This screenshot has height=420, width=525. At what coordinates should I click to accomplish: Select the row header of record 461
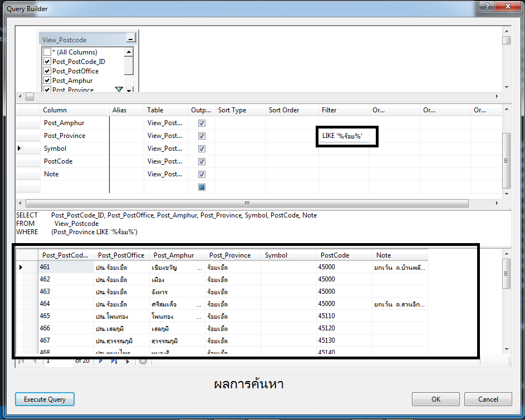[x=21, y=267]
